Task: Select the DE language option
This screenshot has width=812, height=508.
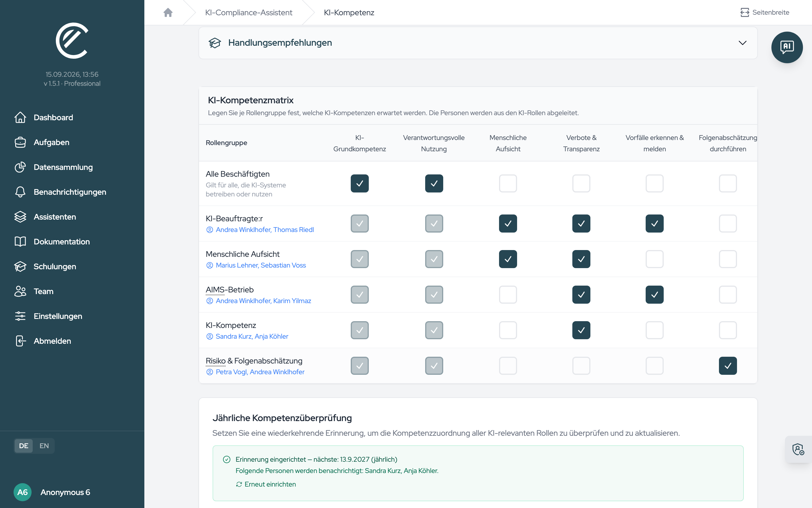Action: 23,446
